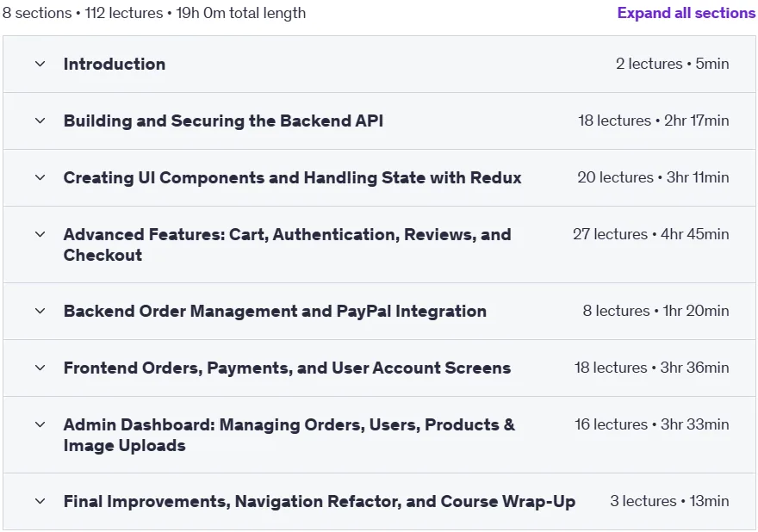This screenshot has height=532, width=758.
Task: Click Expand all sections link
Action: (687, 13)
